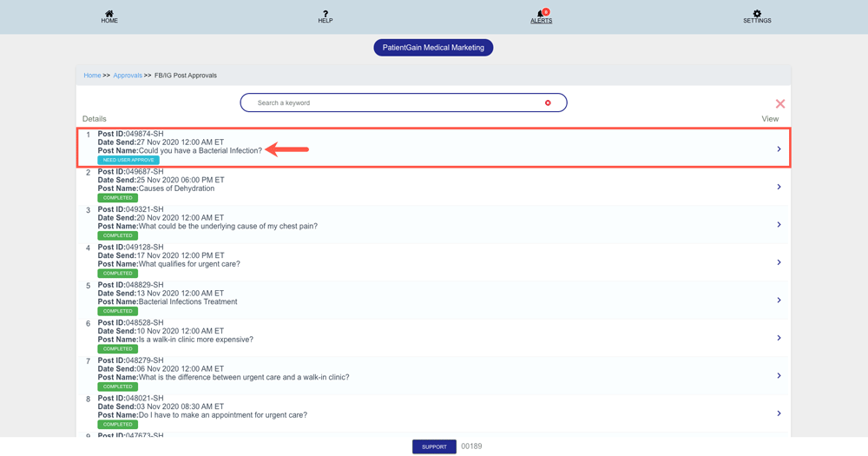
Task: Click the FB/IG Post Approvals breadcrumb text
Action: point(186,76)
